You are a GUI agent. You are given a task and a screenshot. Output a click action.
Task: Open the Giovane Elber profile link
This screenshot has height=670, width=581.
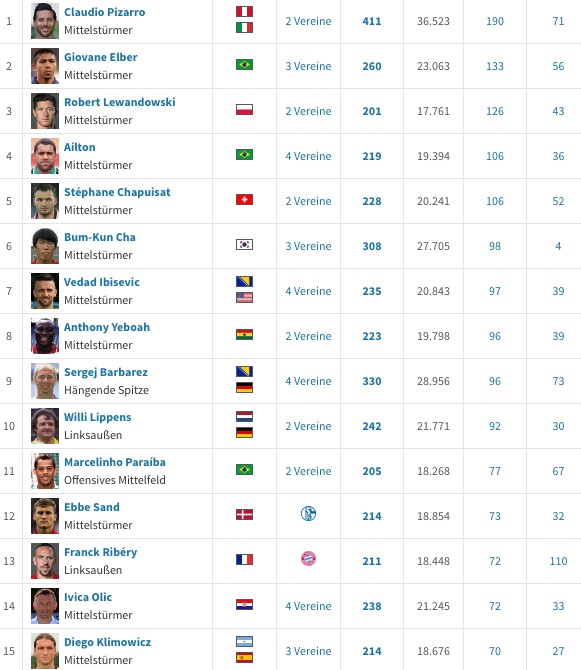point(101,57)
